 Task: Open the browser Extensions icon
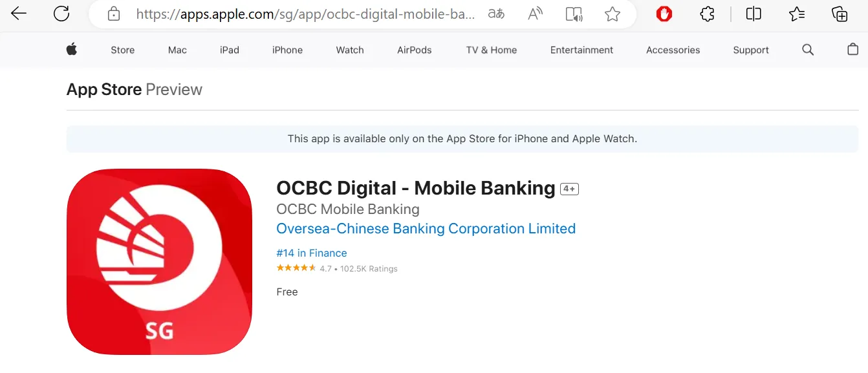pyautogui.click(x=707, y=14)
